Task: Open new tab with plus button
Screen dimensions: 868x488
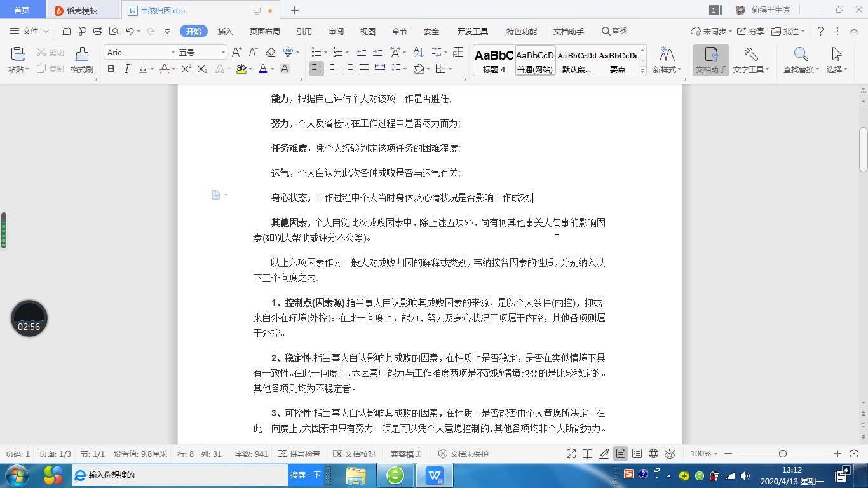Action: coord(295,10)
